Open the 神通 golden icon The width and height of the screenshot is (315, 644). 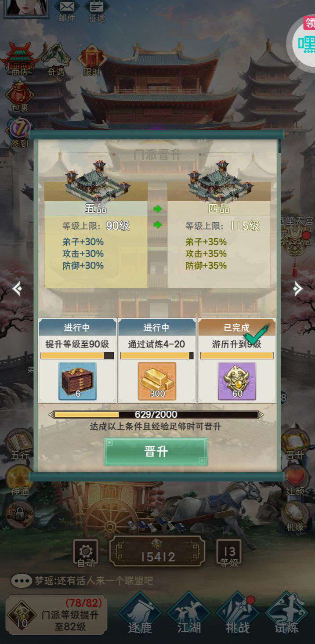19,481
